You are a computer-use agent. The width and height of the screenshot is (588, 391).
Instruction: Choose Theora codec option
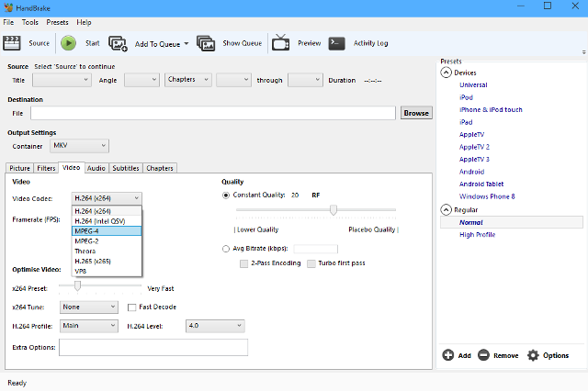tap(107, 251)
